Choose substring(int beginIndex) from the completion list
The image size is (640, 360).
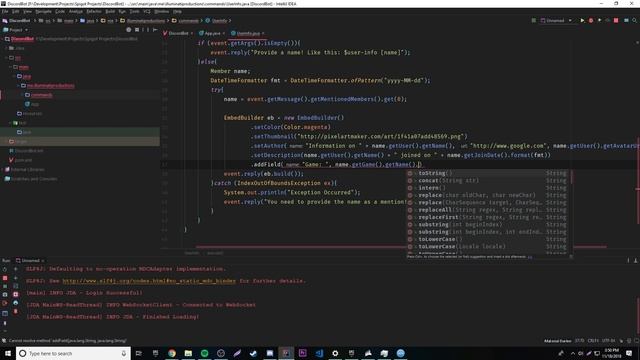coord(489,224)
